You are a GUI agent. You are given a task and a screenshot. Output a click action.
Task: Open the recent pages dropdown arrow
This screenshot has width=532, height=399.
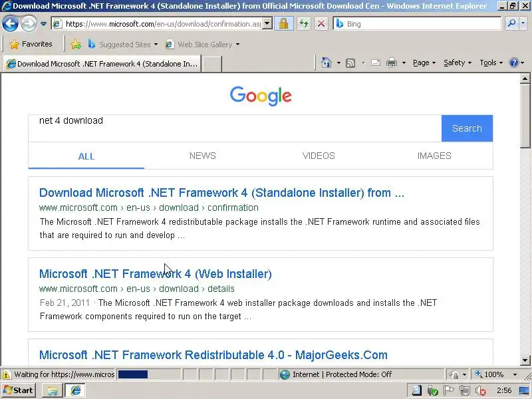[43, 24]
